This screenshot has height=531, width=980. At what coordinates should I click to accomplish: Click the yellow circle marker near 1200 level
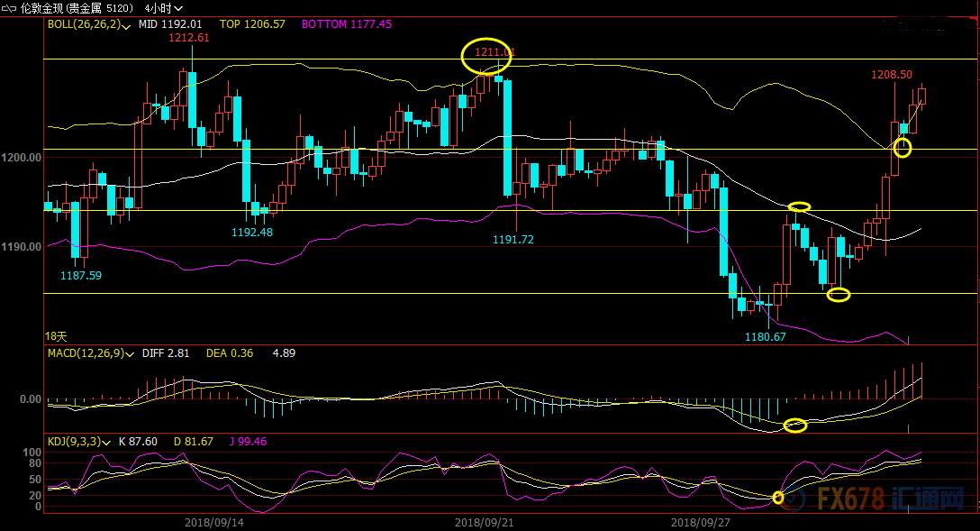pos(903,148)
